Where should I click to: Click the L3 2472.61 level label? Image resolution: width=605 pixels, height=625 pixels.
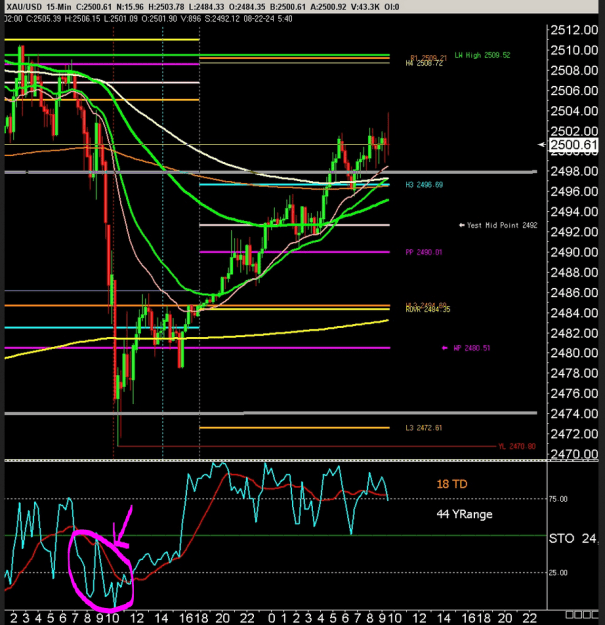(424, 428)
